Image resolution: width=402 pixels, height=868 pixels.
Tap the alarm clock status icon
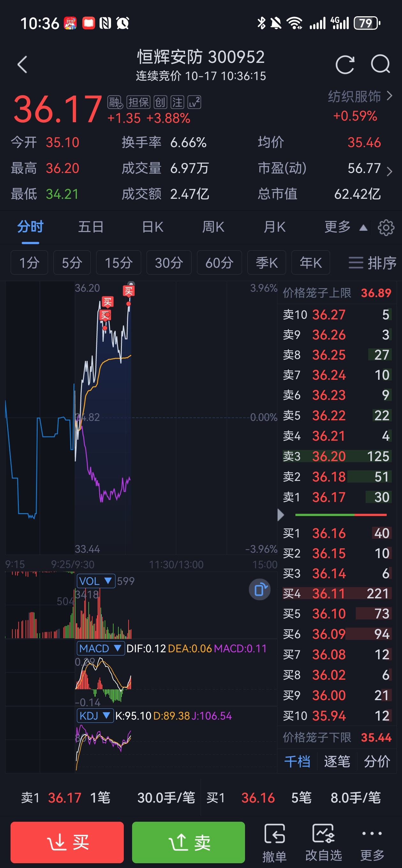pyautogui.click(x=123, y=23)
